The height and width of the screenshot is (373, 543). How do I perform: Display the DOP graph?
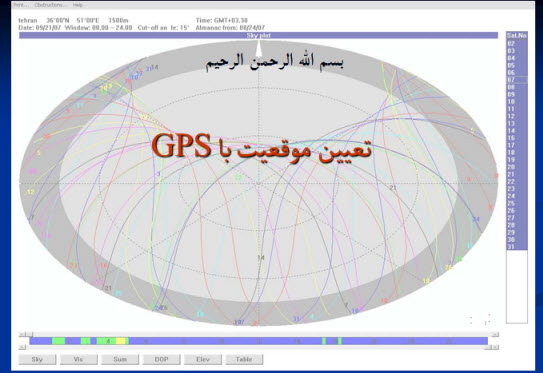click(161, 359)
